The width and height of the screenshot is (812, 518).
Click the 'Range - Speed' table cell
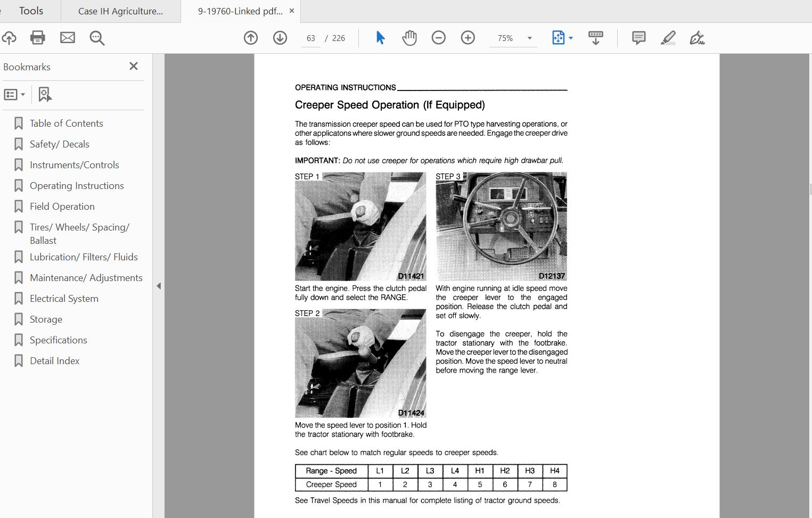click(x=331, y=471)
